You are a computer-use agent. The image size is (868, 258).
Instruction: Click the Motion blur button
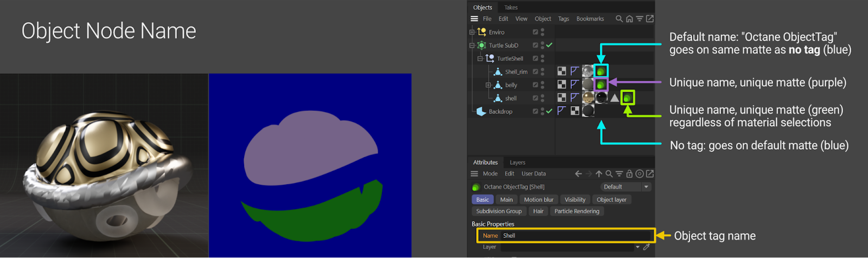point(538,200)
